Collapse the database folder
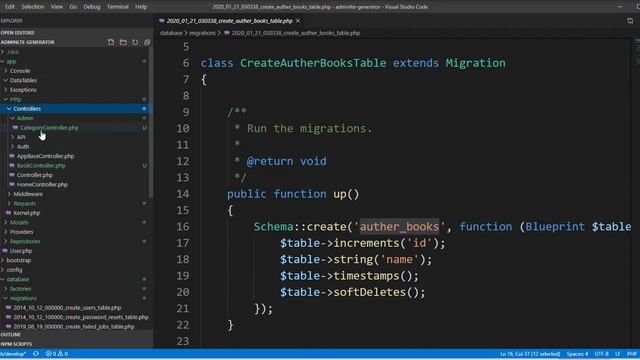 click(x=2, y=279)
